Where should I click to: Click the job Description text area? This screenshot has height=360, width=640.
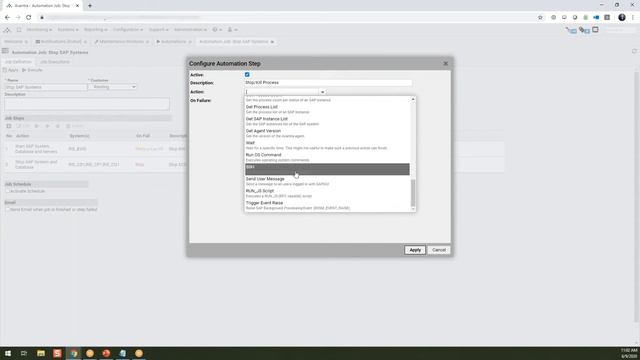(x=87, y=103)
